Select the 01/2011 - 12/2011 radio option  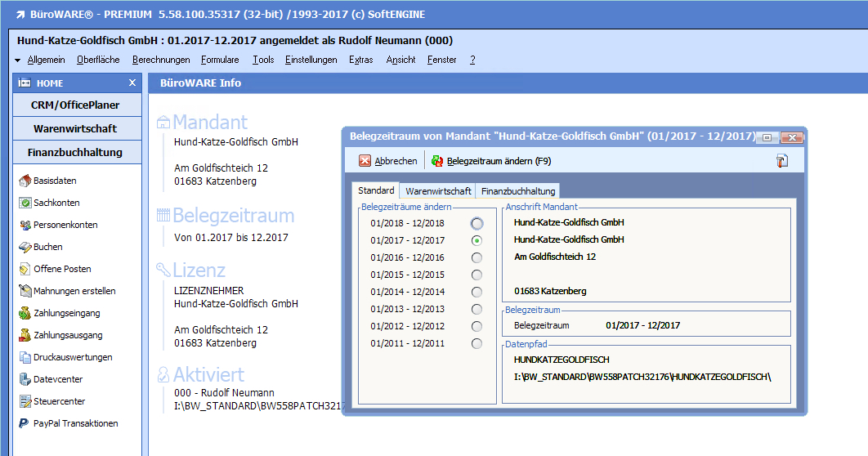click(x=477, y=343)
